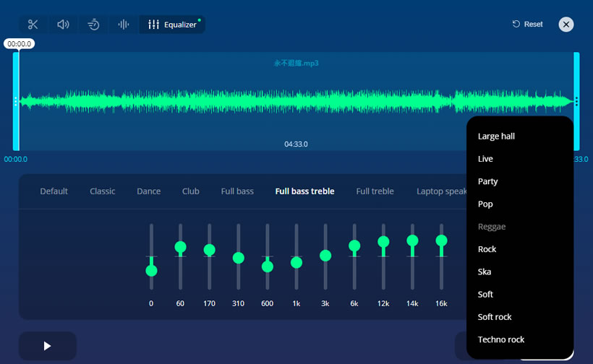Choose the Classic equalizer preset
Screen dimensions: 593x364
[x=102, y=191]
